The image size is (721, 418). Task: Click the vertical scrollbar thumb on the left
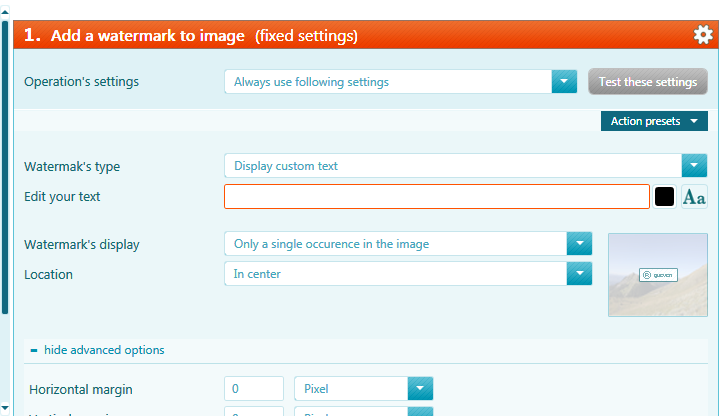click(5, 167)
